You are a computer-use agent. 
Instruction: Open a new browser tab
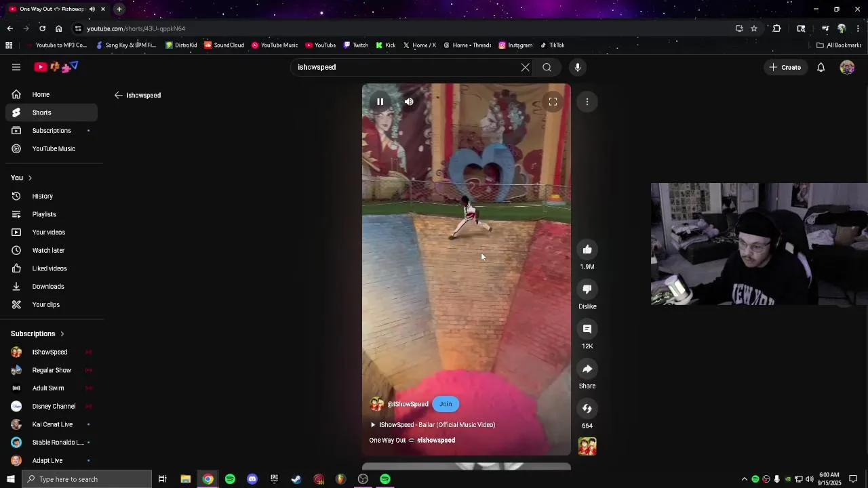tap(119, 9)
